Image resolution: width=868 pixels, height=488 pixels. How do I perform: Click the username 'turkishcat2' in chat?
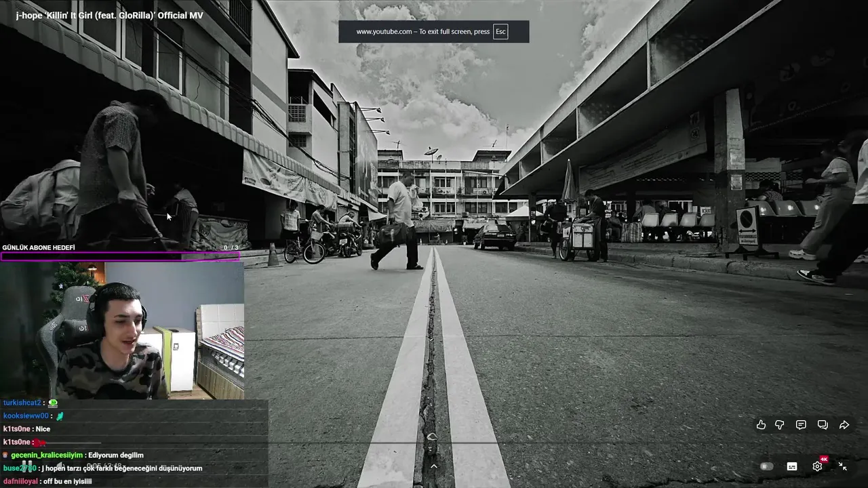pos(22,403)
